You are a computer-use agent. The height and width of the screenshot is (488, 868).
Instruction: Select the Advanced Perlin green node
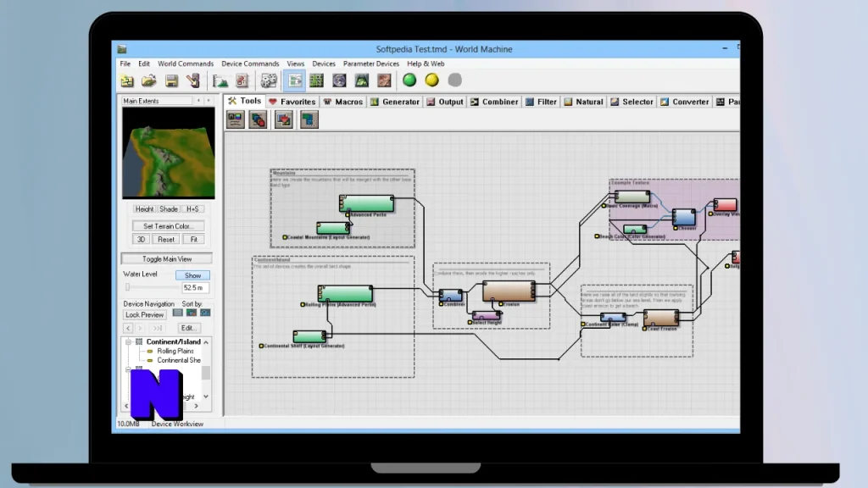click(x=366, y=203)
